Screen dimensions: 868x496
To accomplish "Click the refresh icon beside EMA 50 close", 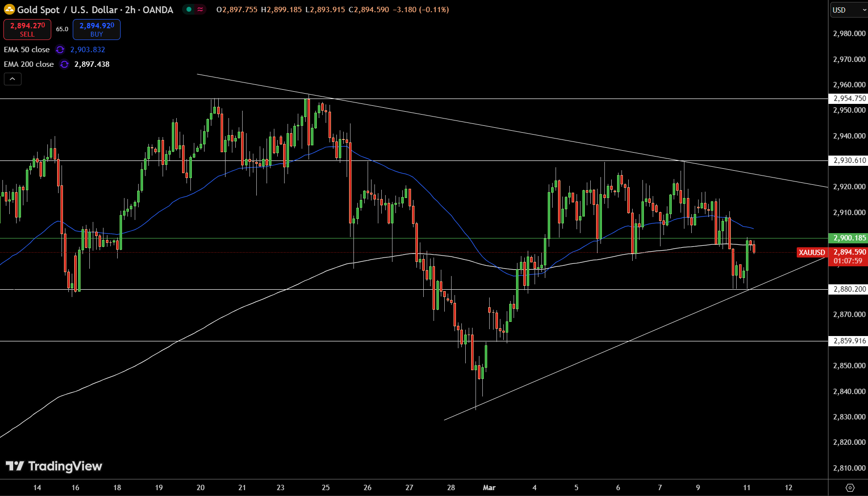I will pos(60,50).
